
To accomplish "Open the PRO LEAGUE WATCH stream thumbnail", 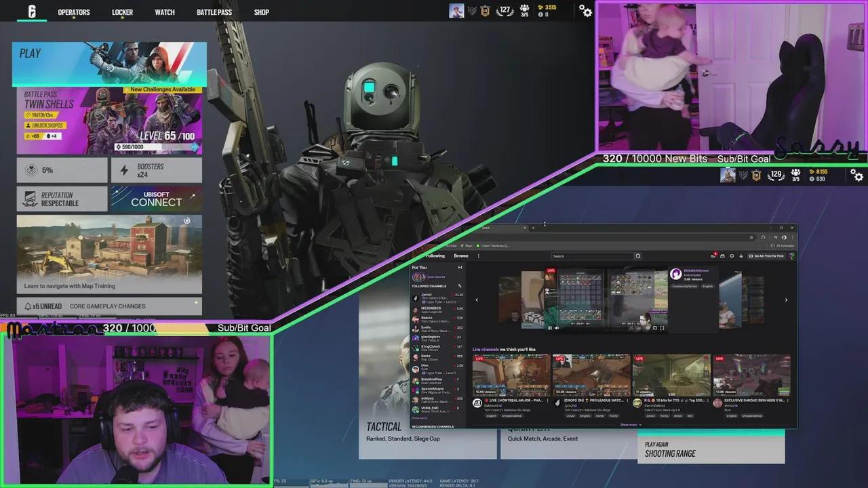I will click(591, 375).
